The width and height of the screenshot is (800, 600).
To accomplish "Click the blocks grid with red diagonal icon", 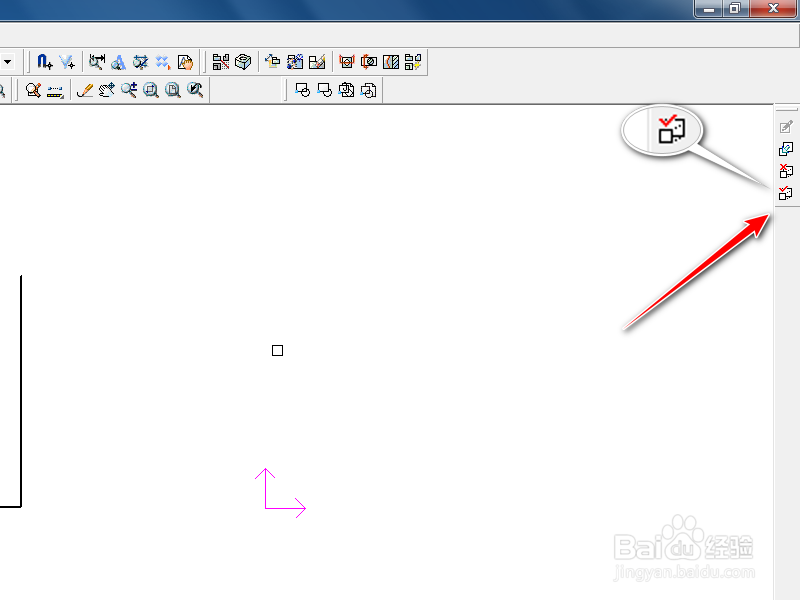I will coord(221,62).
